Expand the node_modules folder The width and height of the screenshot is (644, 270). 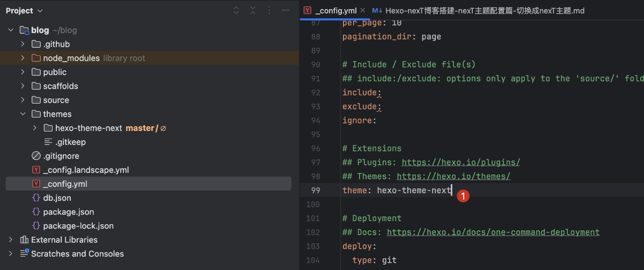[x=23, y=58]
